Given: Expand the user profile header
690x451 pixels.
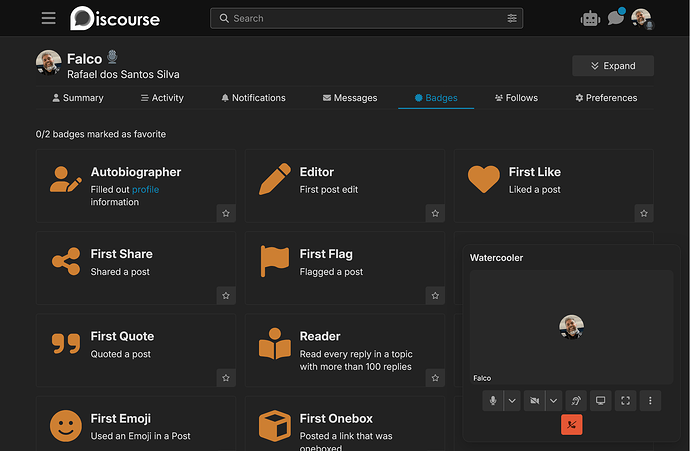Looking at the screenshot, I should (x=613, y=66).
